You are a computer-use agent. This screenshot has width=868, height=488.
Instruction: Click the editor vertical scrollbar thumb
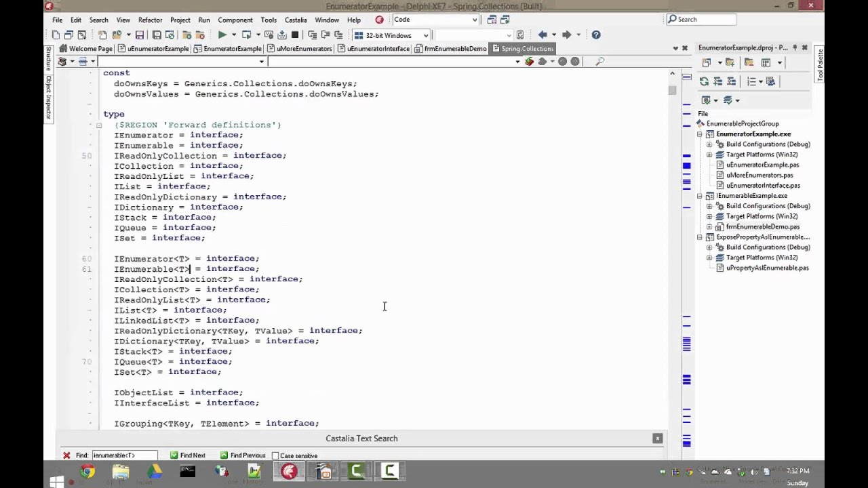(x=672, y=90)
